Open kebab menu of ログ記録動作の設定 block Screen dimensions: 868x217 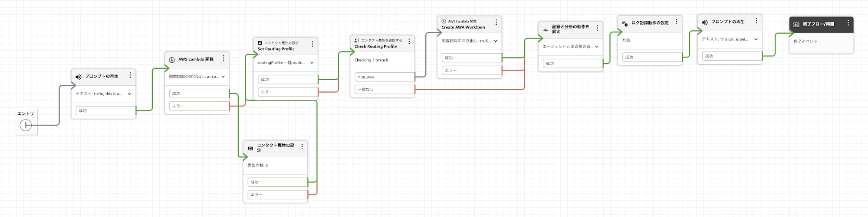676,22
